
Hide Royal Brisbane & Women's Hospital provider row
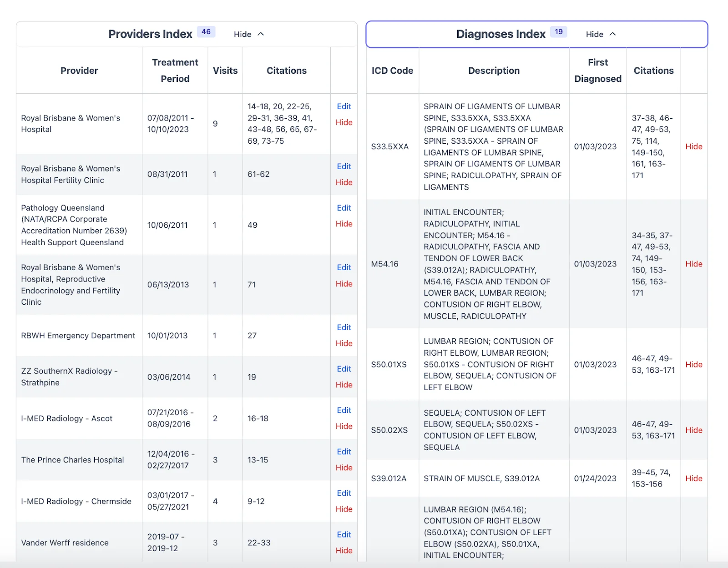[344, 122]
